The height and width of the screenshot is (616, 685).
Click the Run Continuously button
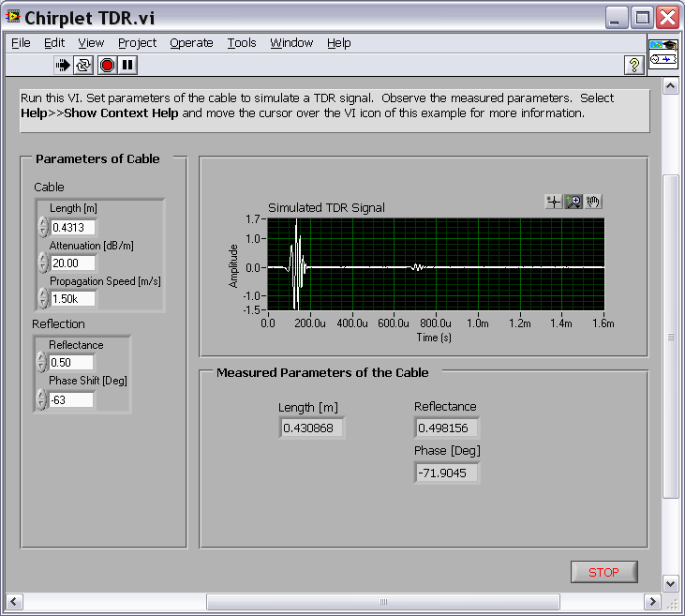tap(84, 65)
